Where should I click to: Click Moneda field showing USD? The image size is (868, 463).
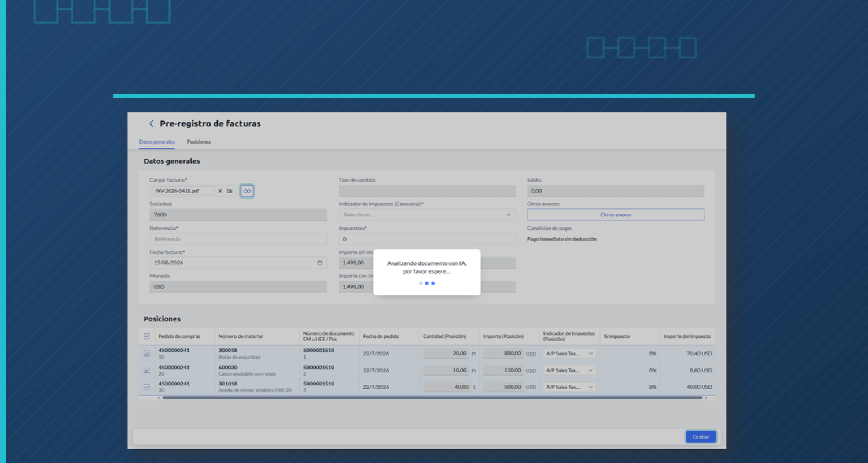coord(238,286)
